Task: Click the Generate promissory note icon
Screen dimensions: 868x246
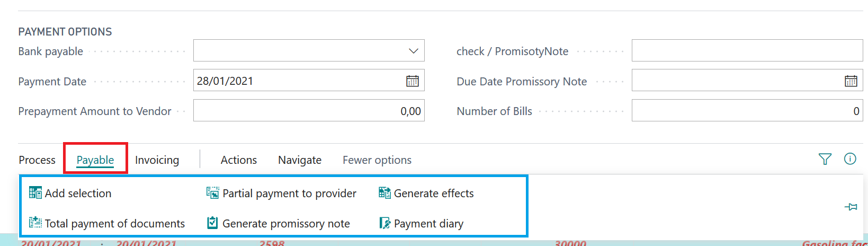Action: pos(212,223)
